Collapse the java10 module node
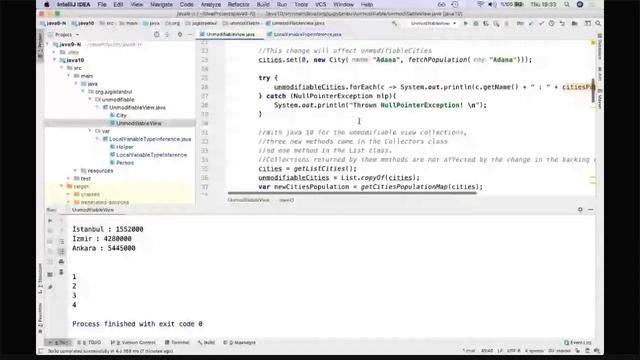 click(x=54, y=60)
